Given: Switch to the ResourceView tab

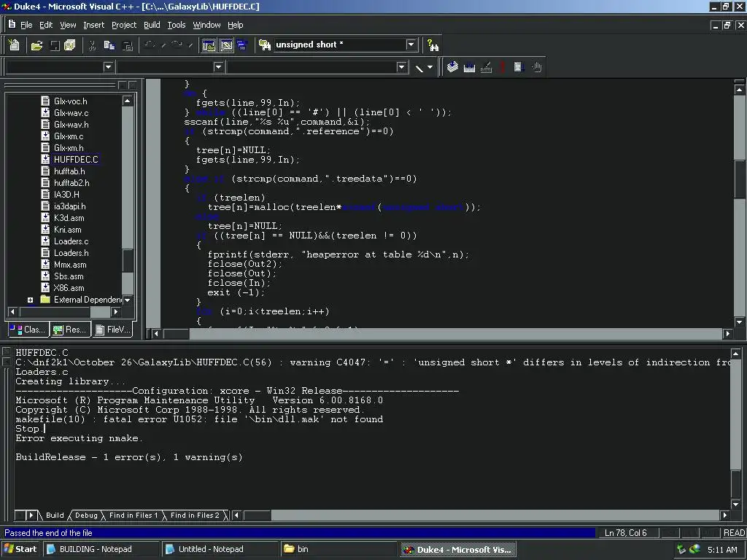Looking at the screenshot, I should (69, 329).
